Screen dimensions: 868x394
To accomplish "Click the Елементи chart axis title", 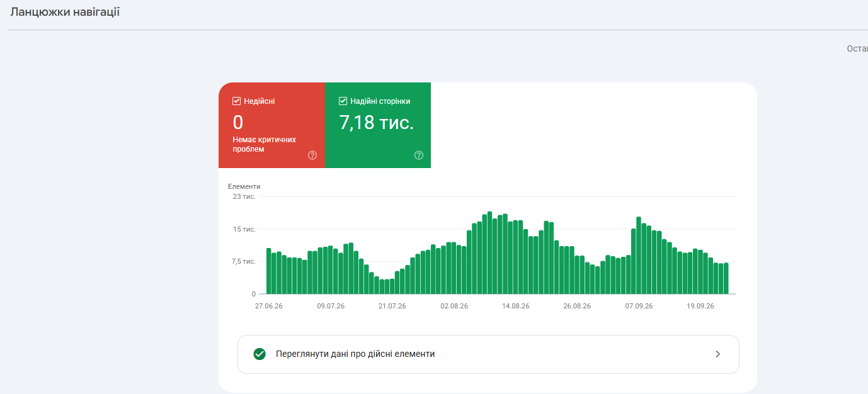I will click(x=244, y=186).
